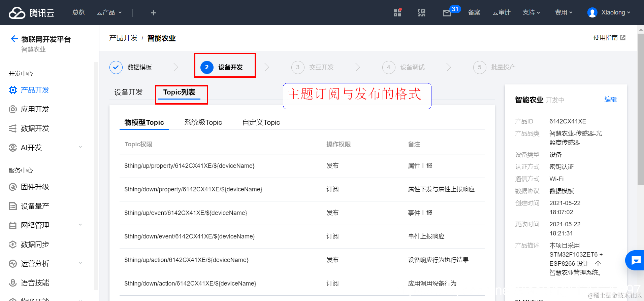Screen dimensions: 644x301
Task: Open 应用开发 in the sidebar
Action: point(35,109)
